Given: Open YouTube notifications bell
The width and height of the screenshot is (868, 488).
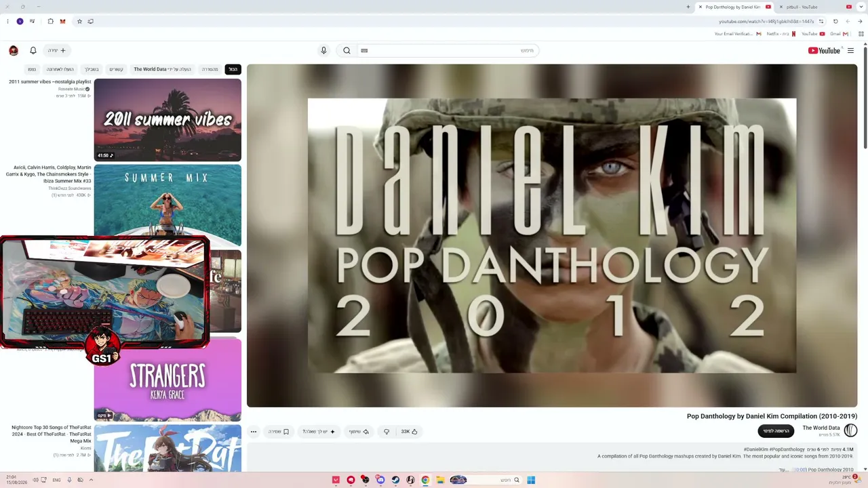Looking at the screenshot, I should (33, 50).
